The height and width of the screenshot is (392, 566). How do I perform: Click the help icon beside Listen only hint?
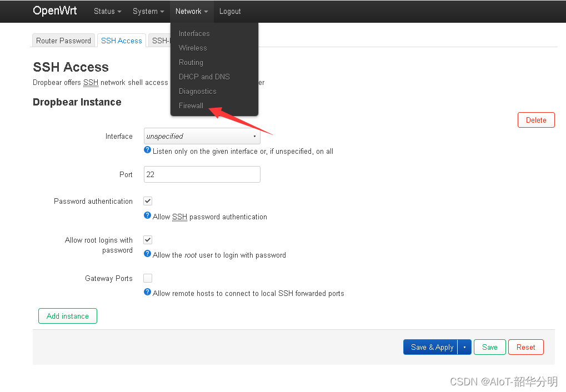(x=147, y=150)
